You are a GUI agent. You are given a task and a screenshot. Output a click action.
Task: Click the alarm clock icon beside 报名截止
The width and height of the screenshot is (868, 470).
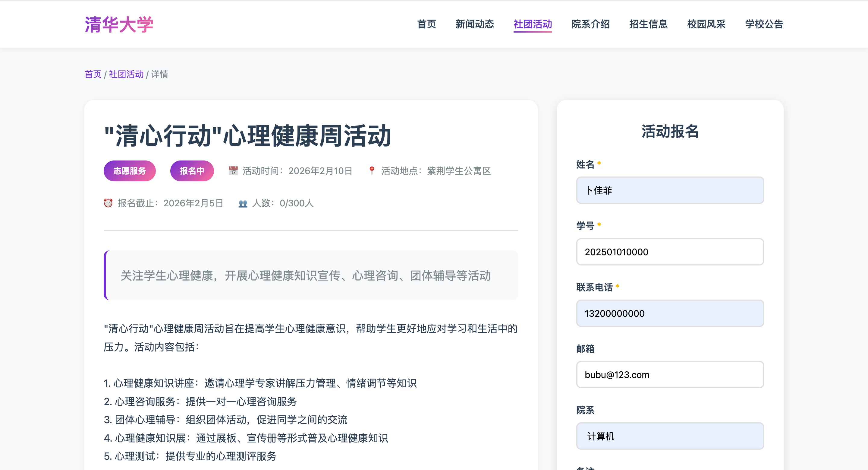pos(108,203)
